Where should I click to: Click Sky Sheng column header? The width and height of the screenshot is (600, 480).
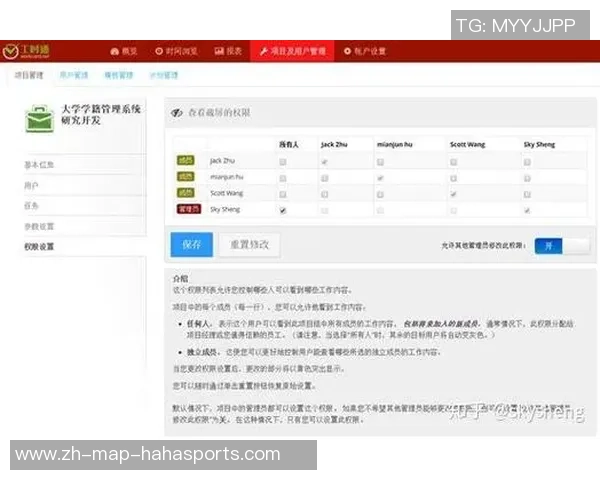point(539,144)
